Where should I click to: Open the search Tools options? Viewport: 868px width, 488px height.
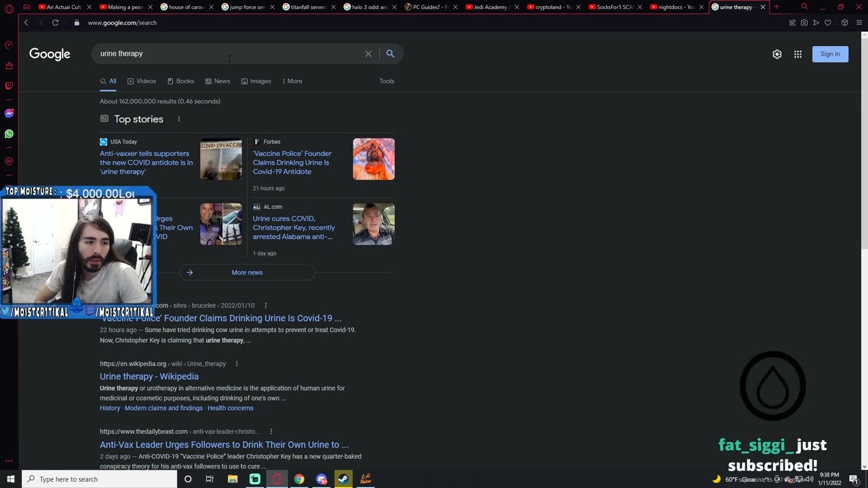tap(387, 81)
